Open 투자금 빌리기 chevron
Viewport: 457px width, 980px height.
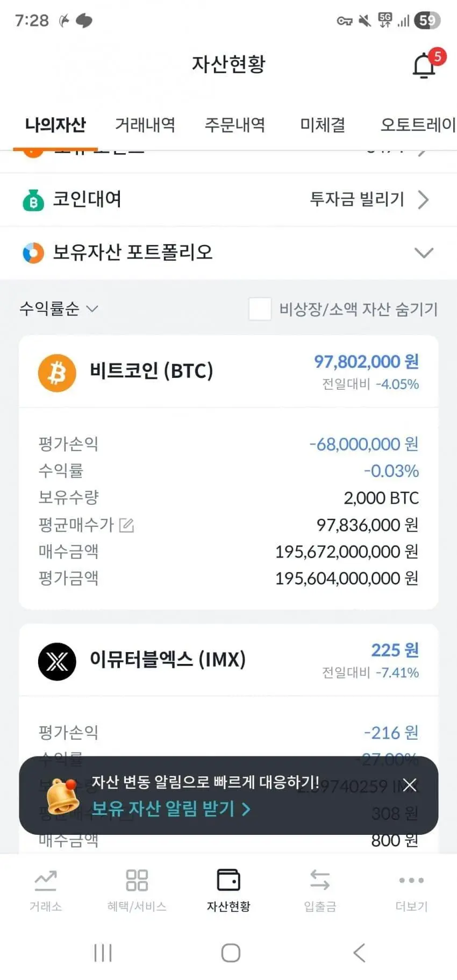(x=424, y=200)
